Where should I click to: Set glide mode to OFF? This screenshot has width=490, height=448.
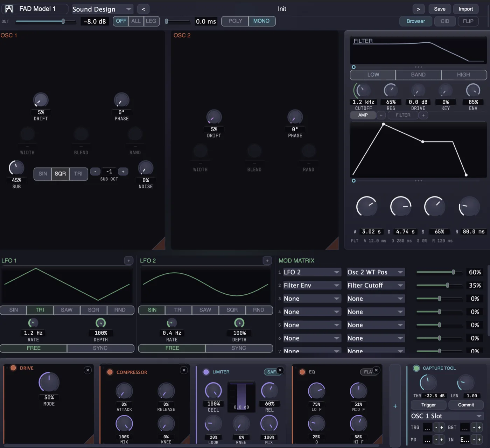(x=121, y=21)
